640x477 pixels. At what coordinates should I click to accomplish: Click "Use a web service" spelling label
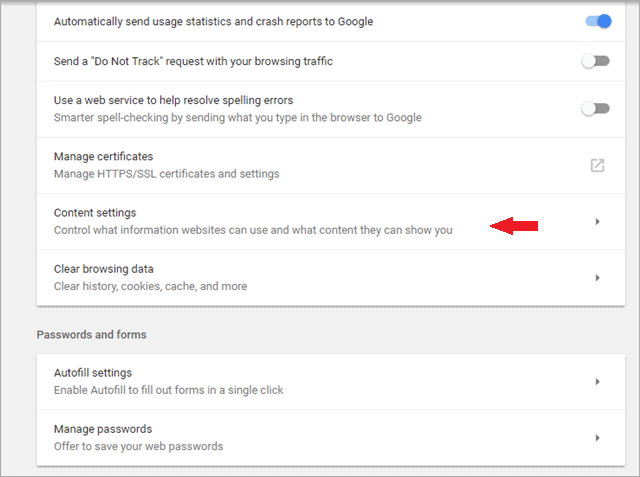[173, 100]
